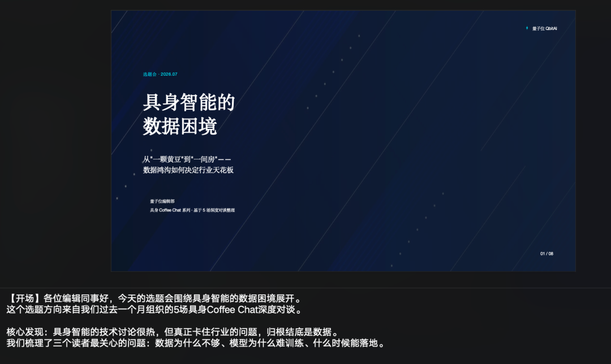
Task: Click the slide title line 数据困境
Action: pyautogui.click(x=180, y=126)
